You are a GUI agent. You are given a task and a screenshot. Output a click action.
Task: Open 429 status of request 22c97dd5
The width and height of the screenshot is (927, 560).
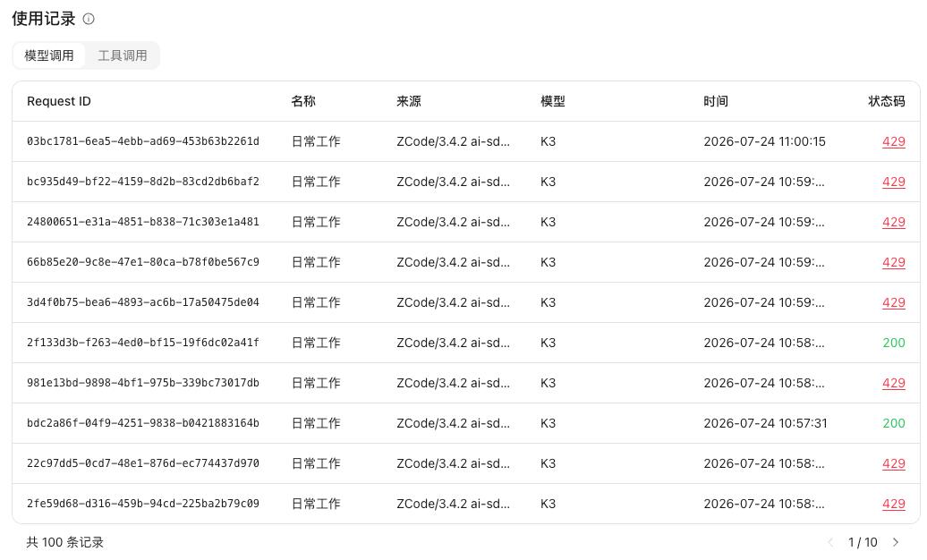click(x=893, y=463)
